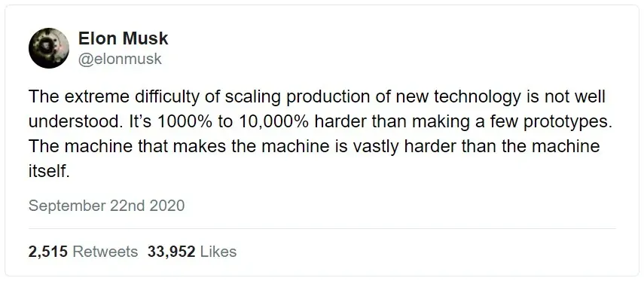Click the divider line above the stats

pos(322,228)
